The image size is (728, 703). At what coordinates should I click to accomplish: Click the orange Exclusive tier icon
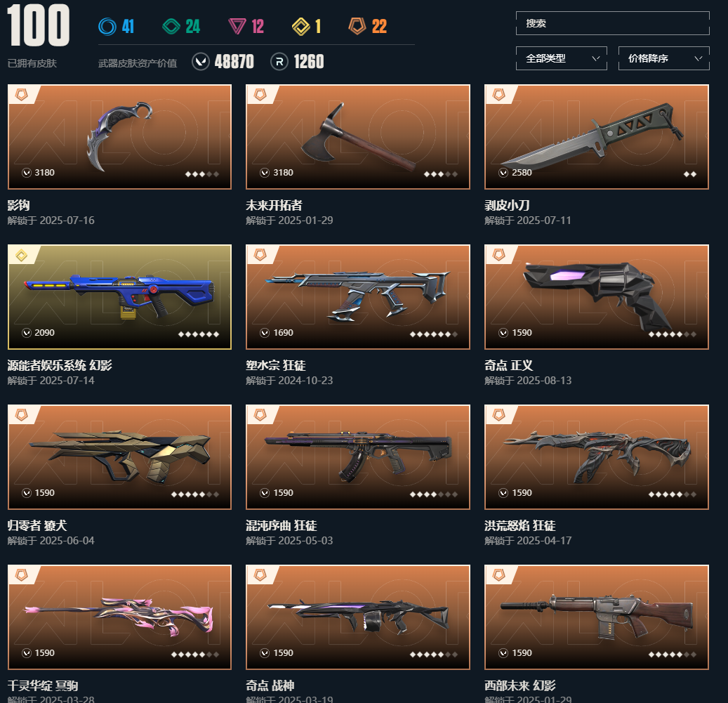tap(357, 26)
